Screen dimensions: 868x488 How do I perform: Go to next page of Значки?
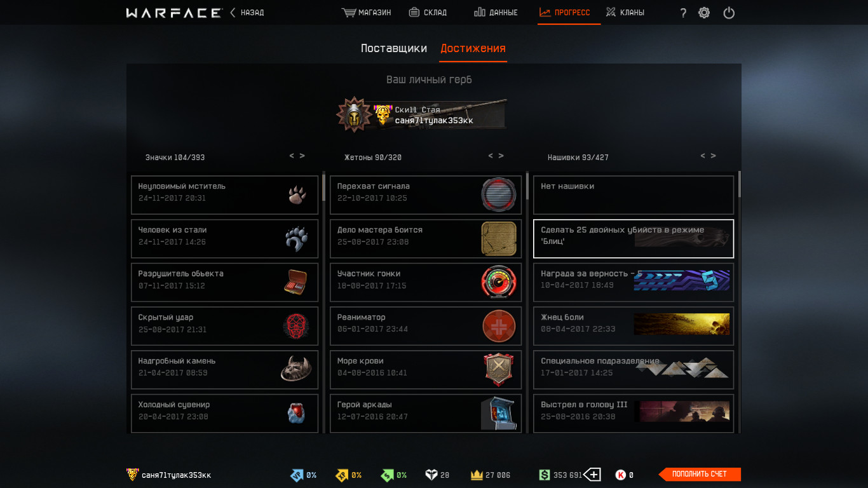pyautogui.click(x=302, y=156)
